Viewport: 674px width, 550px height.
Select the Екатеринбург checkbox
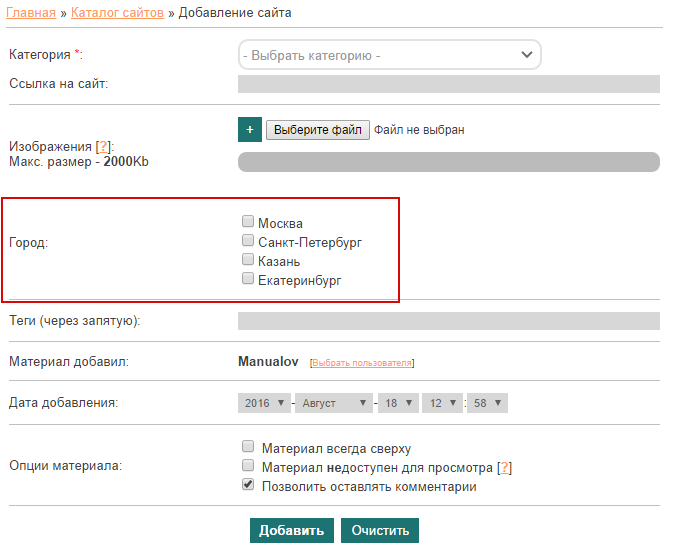pos(248,279)
